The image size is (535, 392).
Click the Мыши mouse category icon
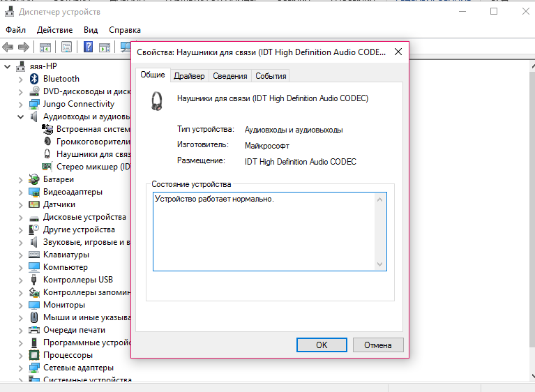coord(33,317)
